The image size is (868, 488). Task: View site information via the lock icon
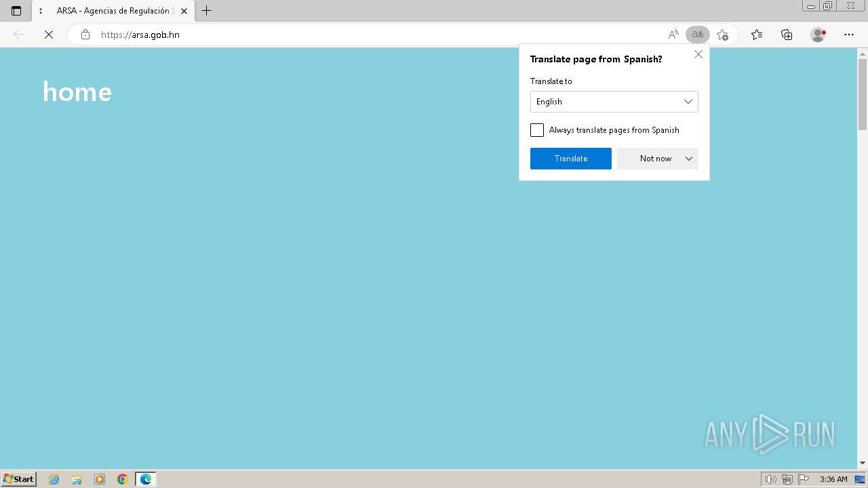85,35
